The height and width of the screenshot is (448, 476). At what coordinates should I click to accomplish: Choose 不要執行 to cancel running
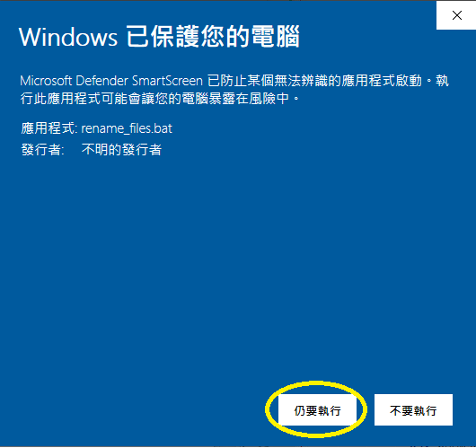click(413, 410)
